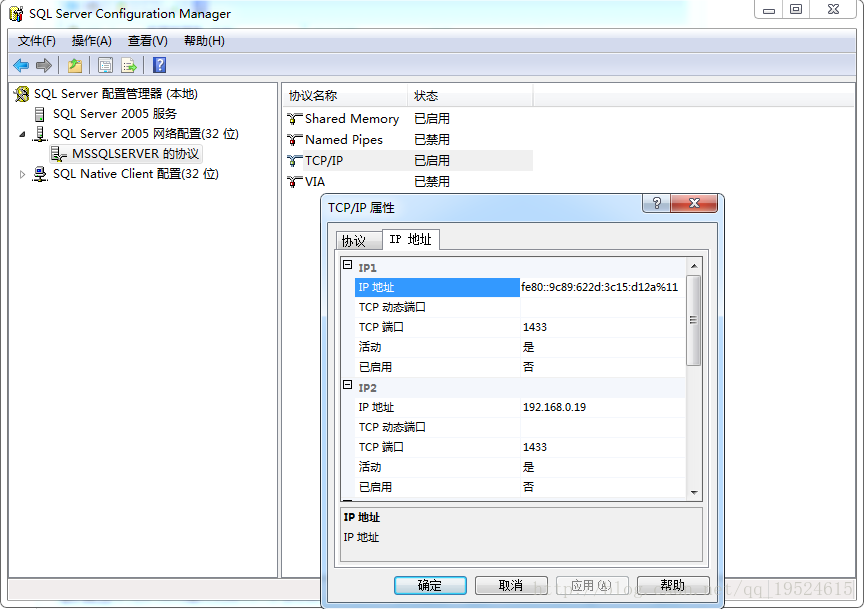
Task: Expand the SQL Native Client 配置 node
Action: coord(22,174)
